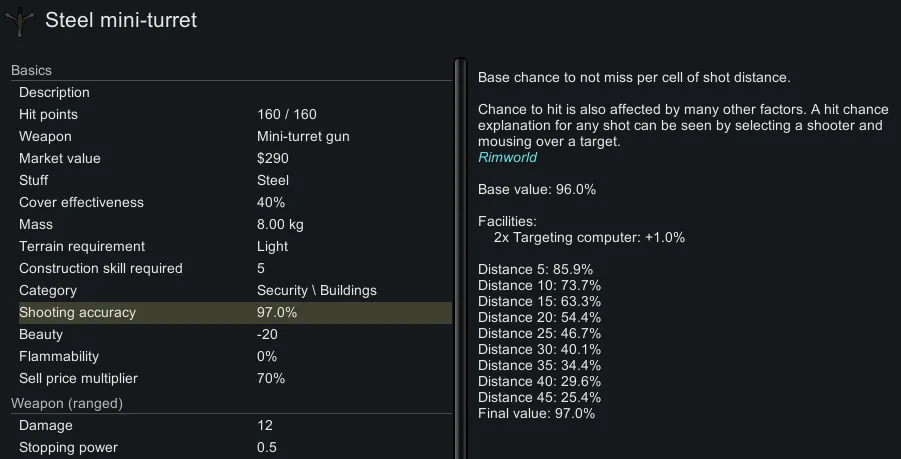Screen dimensions: 901x459
Task: Click the Flammability stat row
Action: click(x=232, y=356)
